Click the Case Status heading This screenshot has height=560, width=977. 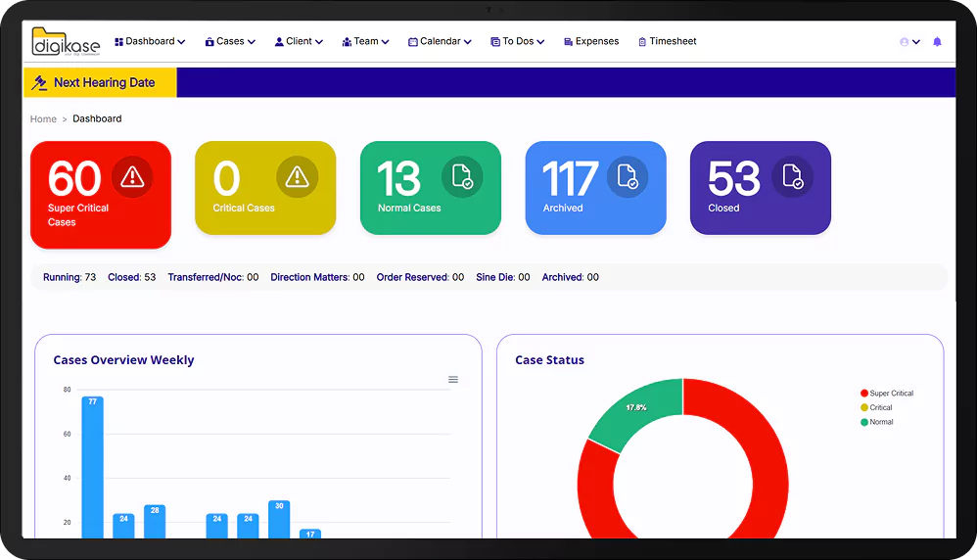tap(549, 360)
